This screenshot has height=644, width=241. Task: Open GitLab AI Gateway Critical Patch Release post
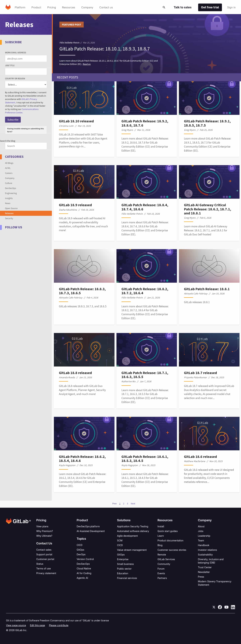(208, 209)
